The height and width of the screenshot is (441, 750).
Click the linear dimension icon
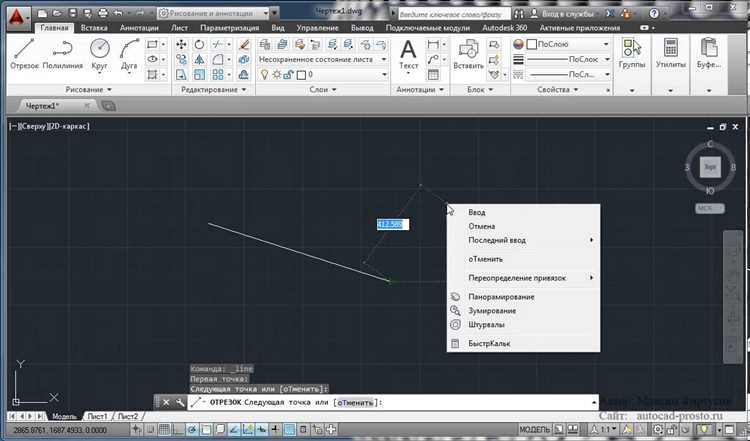pos(433,44)
